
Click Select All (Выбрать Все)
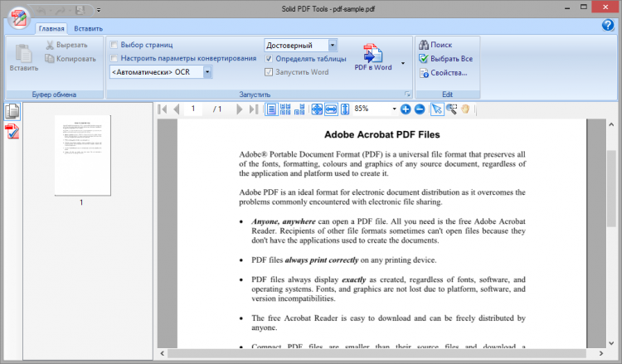pos(446,59)
